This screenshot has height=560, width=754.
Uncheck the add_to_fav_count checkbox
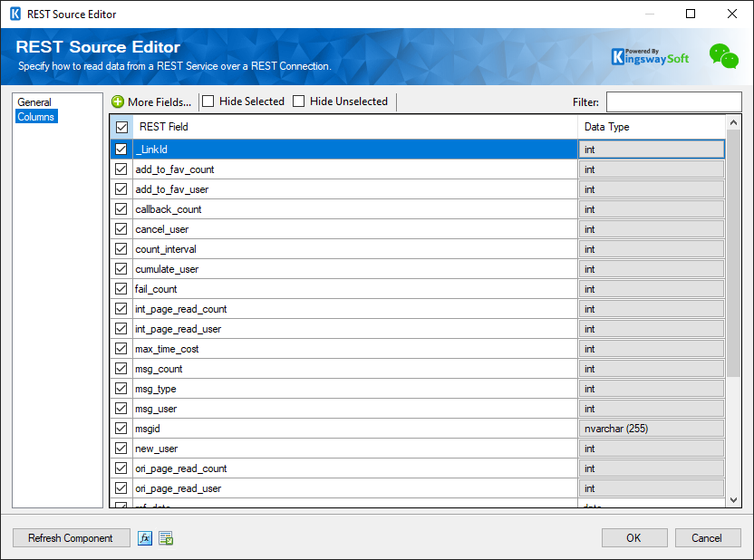pyautogui.click(x=121, y=169)
